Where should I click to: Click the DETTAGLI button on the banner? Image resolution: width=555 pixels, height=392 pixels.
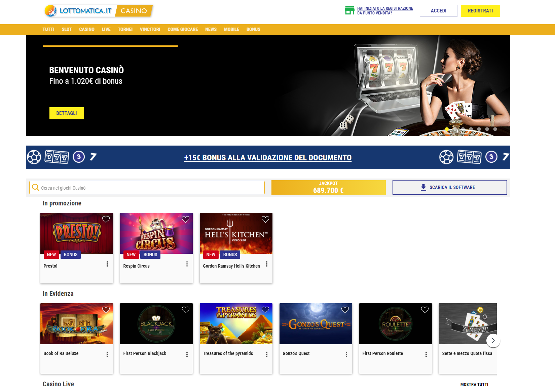coord(67,113)
